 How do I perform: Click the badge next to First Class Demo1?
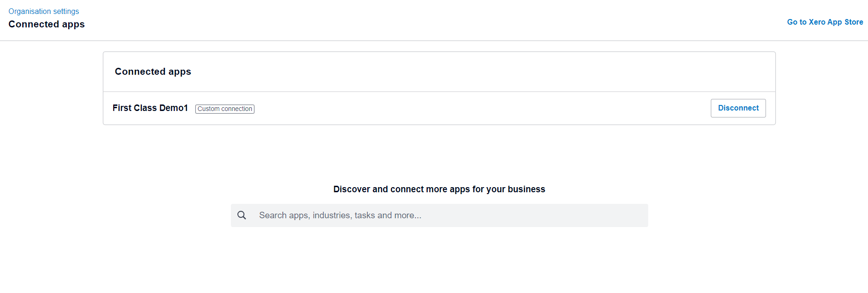pyautogui.click(x=225, y=109)
